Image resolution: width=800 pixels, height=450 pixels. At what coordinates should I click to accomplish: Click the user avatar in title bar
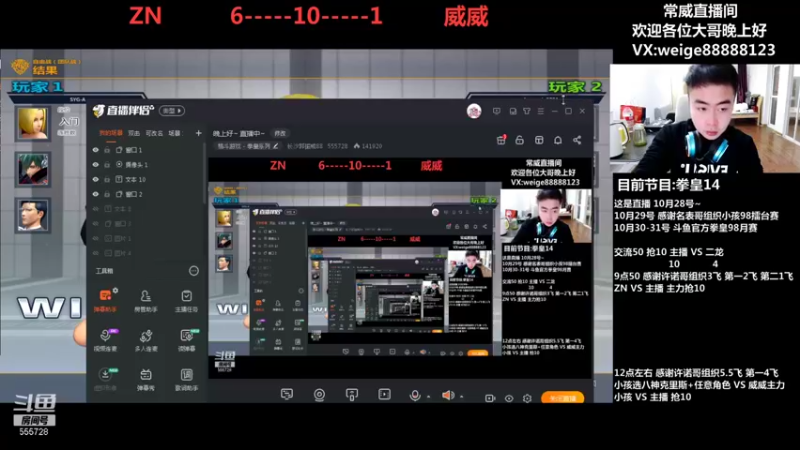[474, 111]
